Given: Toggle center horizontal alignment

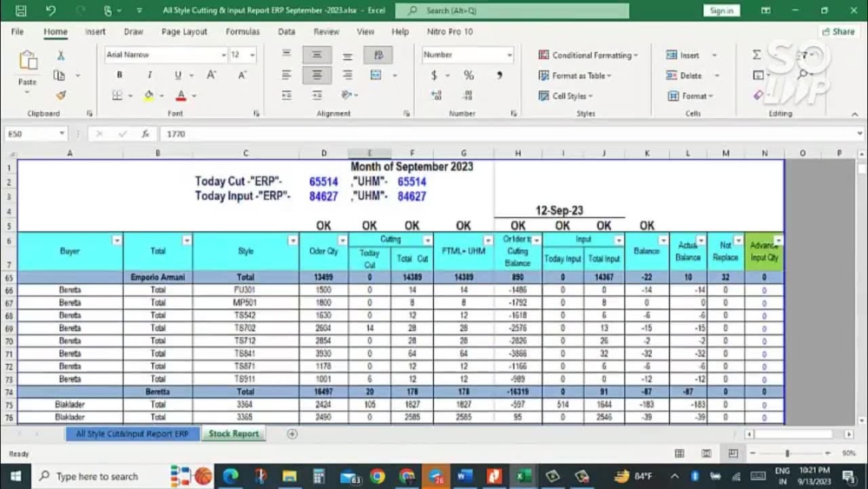Looking at the screenshot, I should pos(317,75).
